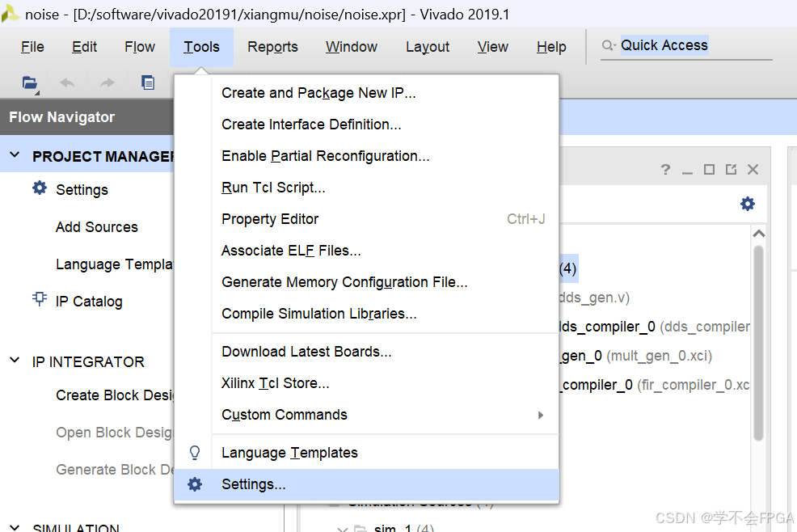Choose Compile Simulation Libraries
This screenshot has height=532, width=797.
tap(366, 314)
